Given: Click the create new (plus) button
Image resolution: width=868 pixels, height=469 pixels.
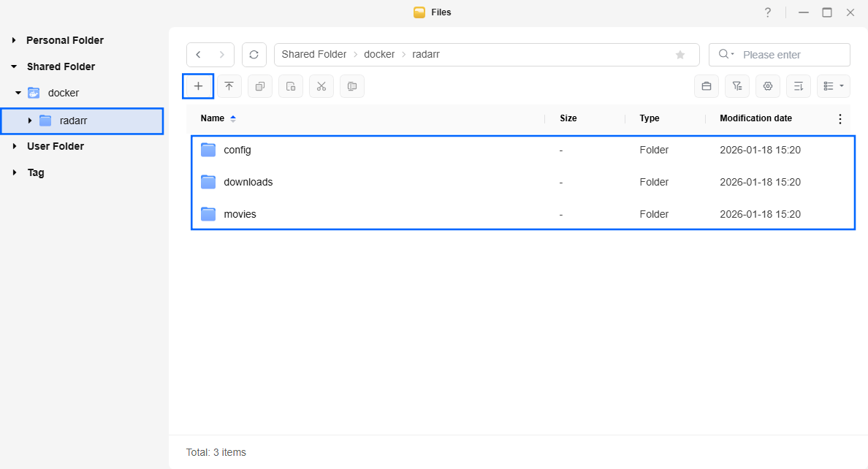Looking at the screenshot, I should (x=198, y=86).
